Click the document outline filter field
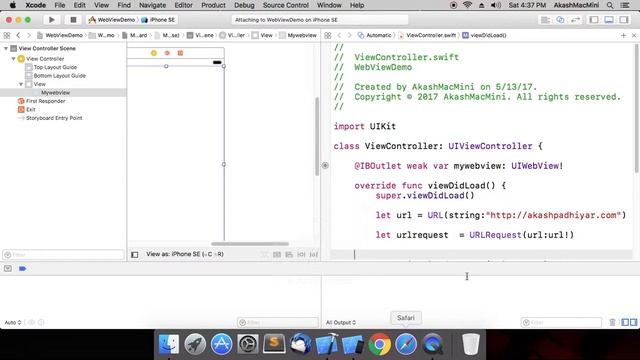 coord(63,255)
